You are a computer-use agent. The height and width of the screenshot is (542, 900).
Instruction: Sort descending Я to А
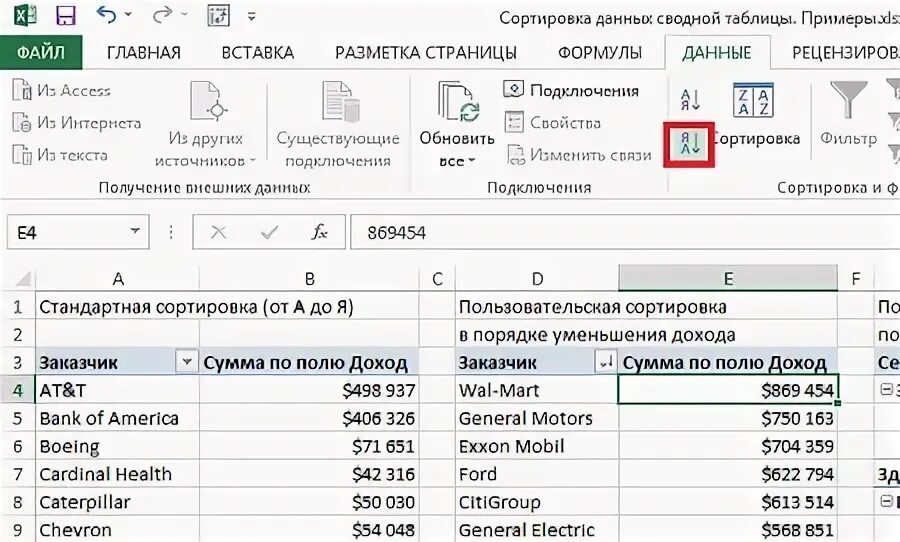[x=689, y=144]
